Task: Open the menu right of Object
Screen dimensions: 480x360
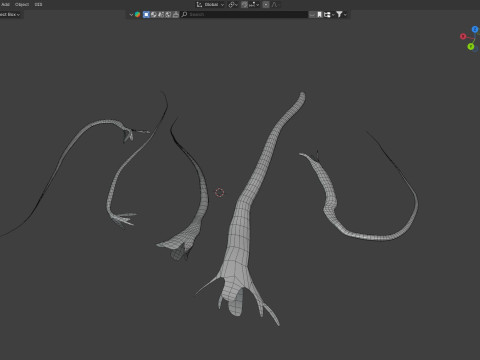Action: click(38, 4)
